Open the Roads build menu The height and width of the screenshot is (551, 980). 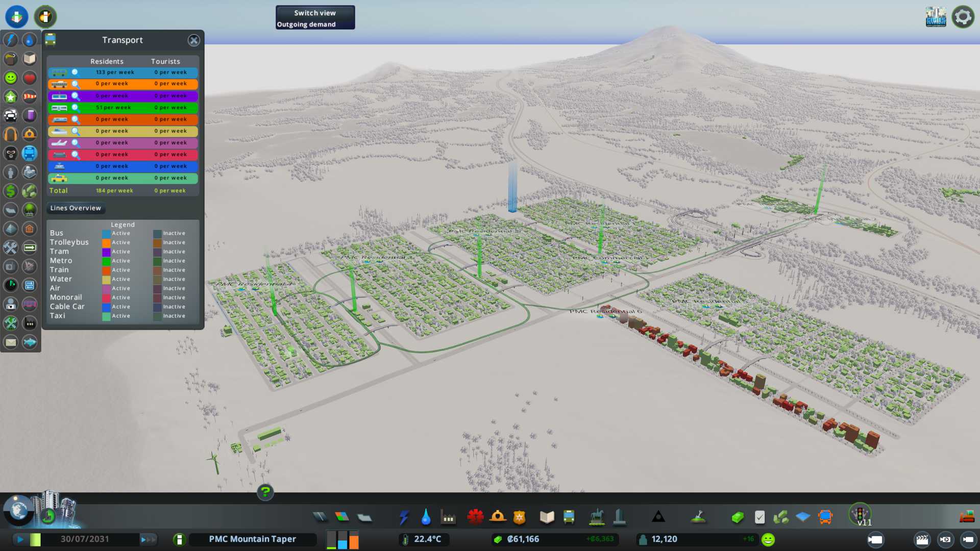320,517
